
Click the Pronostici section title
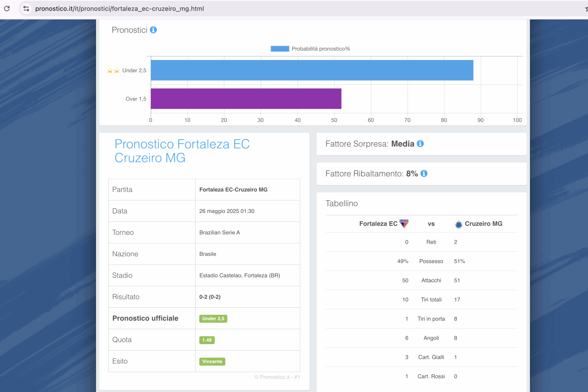click(x=130, y=30)
